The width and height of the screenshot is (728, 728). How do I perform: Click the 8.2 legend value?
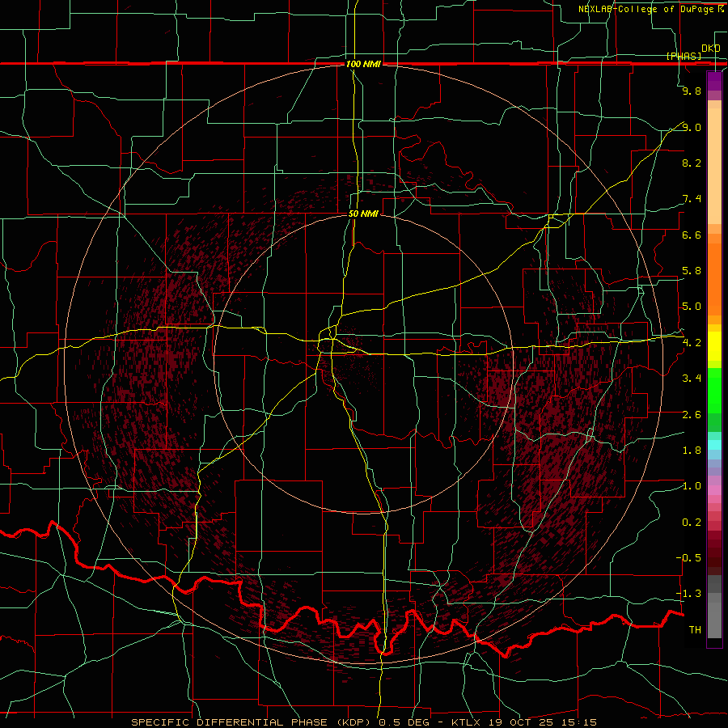pyautogui.click(x=692, y=163)
